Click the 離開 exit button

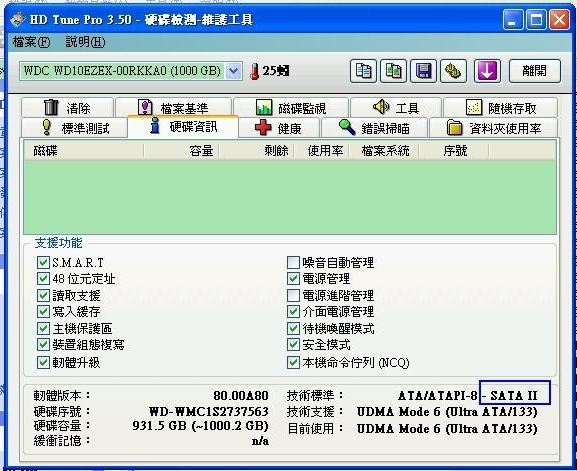(535, 71)
